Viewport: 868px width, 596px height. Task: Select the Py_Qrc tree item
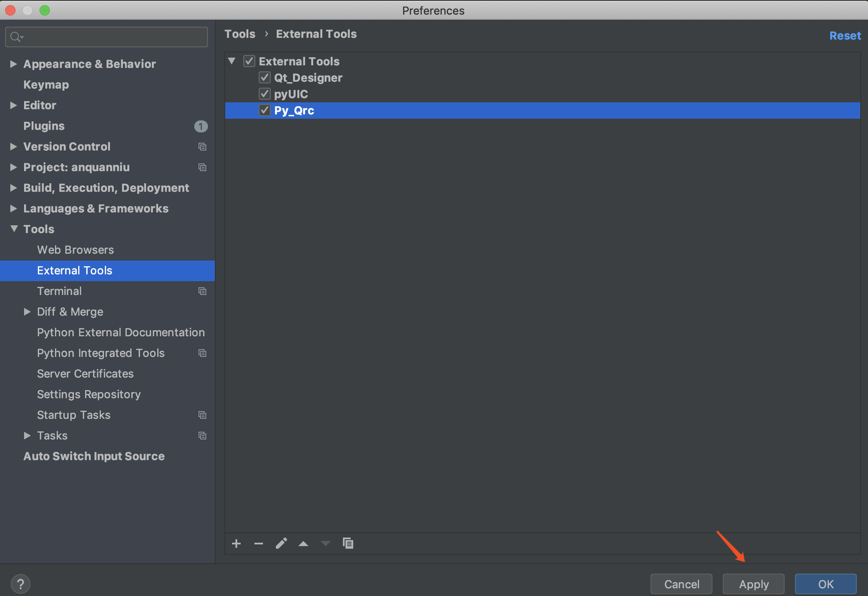294,110
